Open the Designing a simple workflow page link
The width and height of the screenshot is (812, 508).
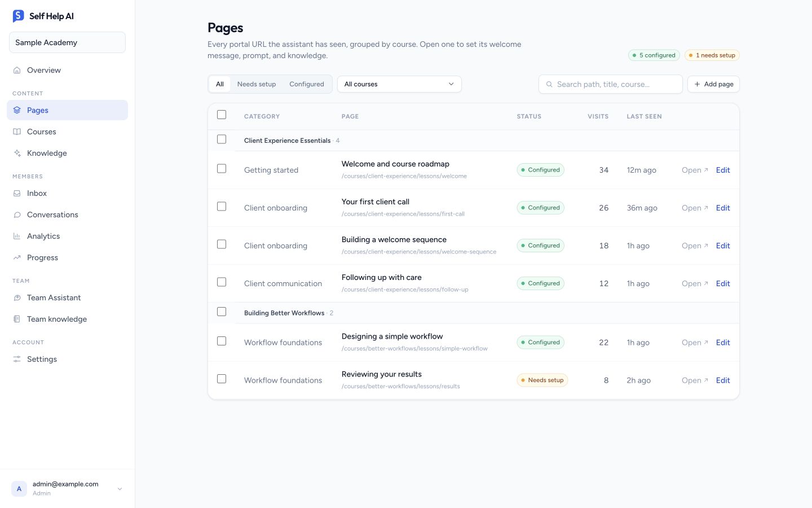695,343
